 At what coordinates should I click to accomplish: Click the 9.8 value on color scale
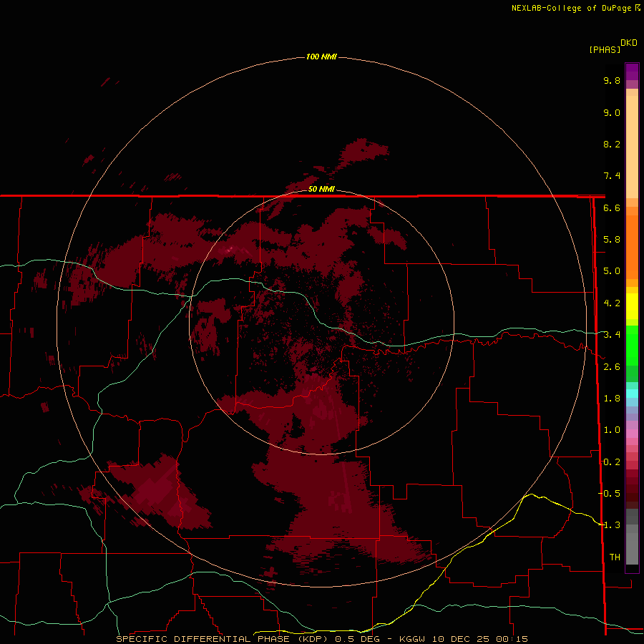(x=612, y=80)
